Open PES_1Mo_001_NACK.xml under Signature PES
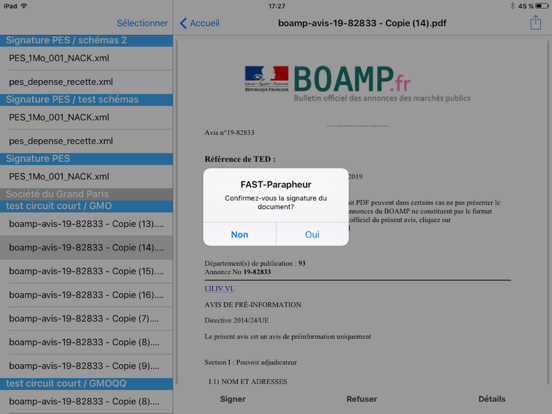The width and height of the screenshot is (552, 414). point(86,176)
